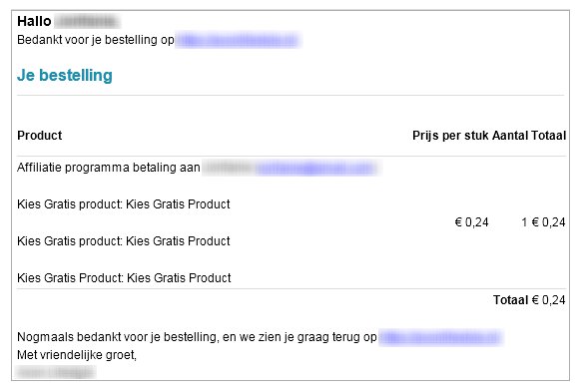Open blurred shop link after 'bestelling op'
The width and height of the screenshot is (581, 392).
click(238, 40)
